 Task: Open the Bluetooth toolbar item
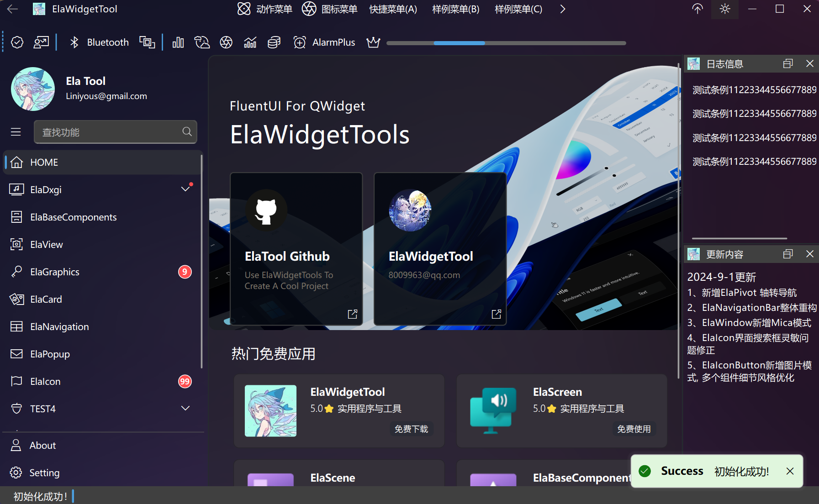point(99,42)
